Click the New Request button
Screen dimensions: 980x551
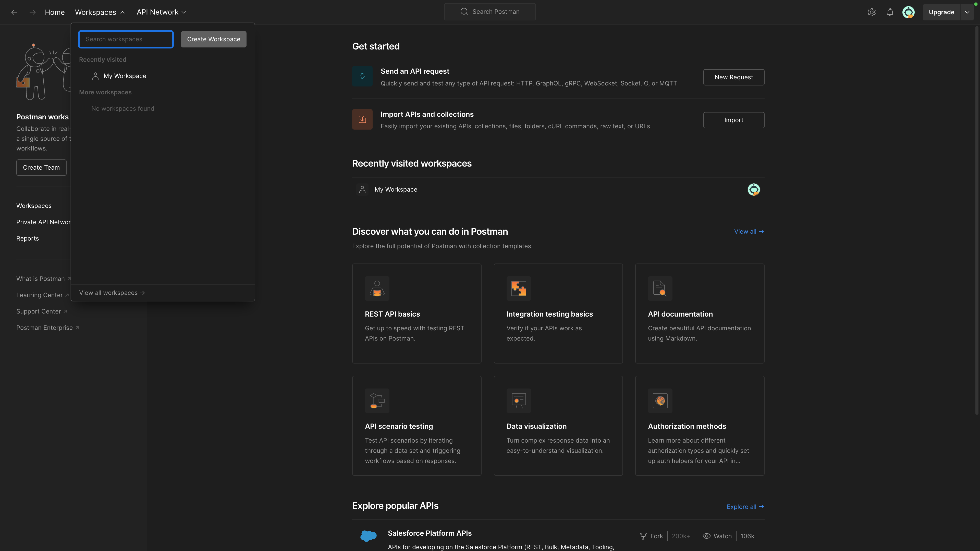coord(733,77)
